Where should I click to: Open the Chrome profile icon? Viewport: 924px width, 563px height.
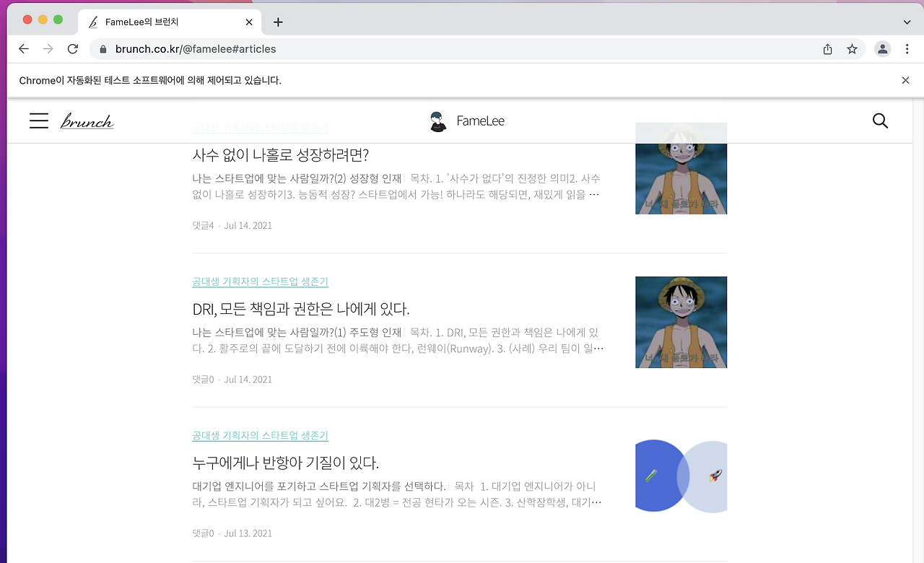(x=882, y=49)
